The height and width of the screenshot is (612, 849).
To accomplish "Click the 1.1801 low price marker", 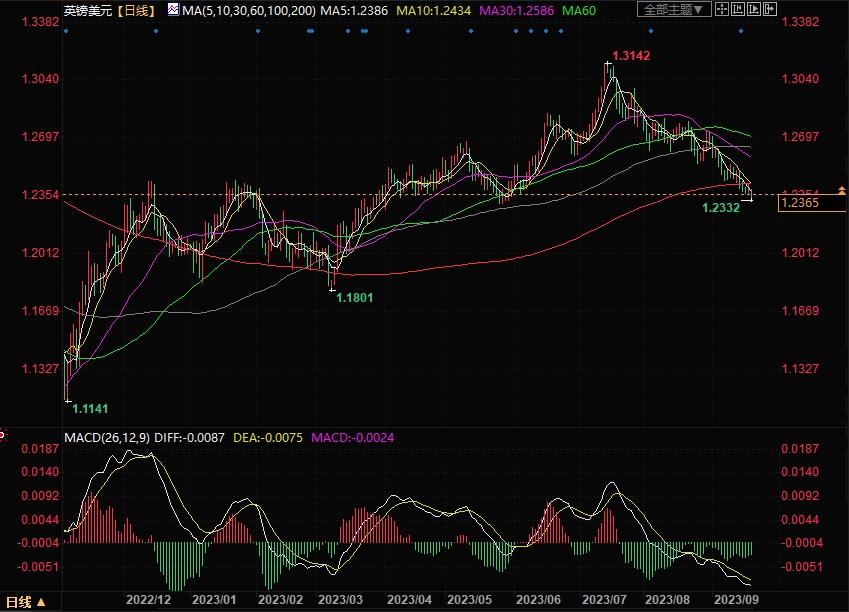I will 355,297.
